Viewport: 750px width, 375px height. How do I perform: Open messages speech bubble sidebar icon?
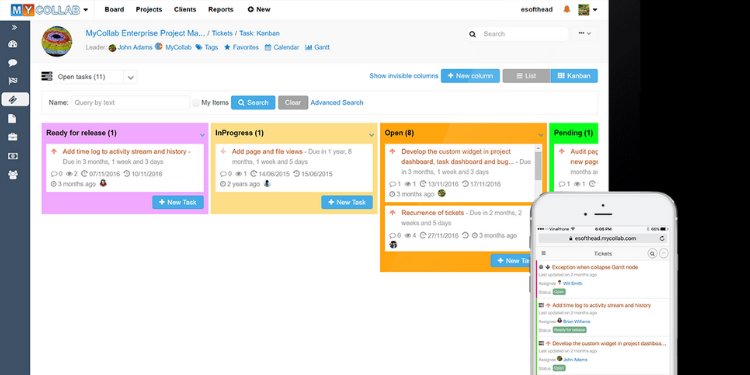[x=13, y=63]
